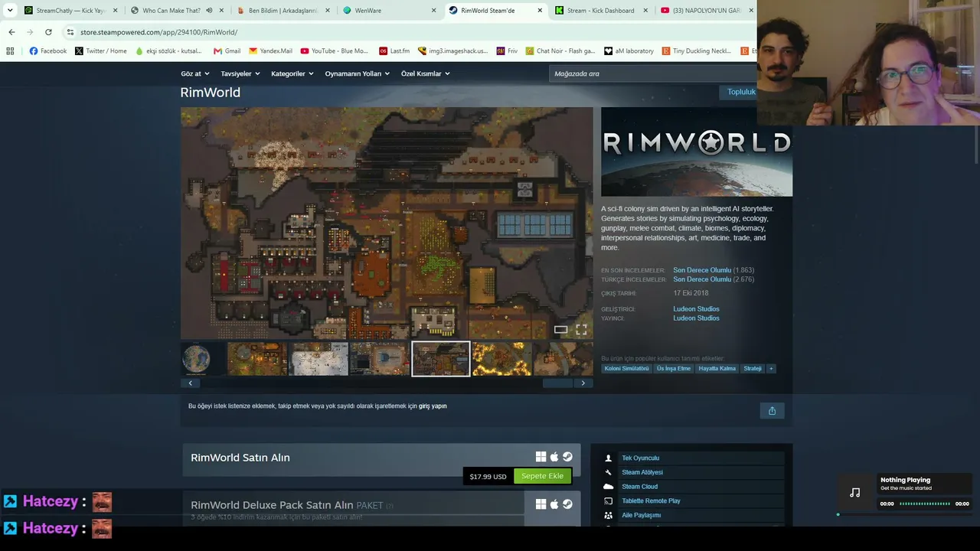Screen dimensions: 980x551
Task: Open the Ludeon Studios publisher link
Action: (x=696, y=318)
